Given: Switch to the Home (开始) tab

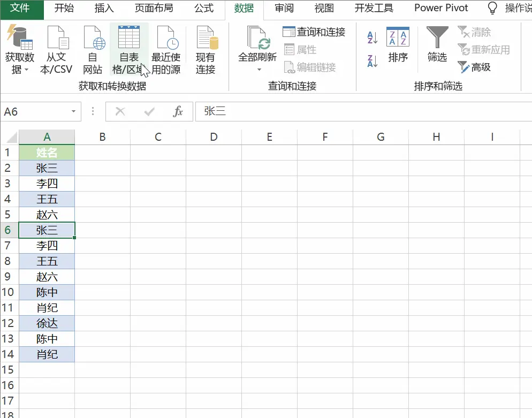Looking at the screenshot, I should 64,8.
